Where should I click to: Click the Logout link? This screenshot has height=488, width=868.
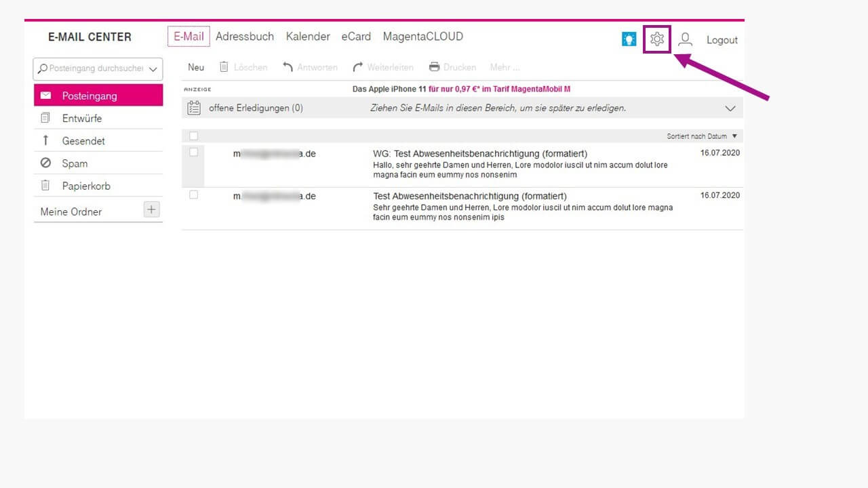point(722,40)
